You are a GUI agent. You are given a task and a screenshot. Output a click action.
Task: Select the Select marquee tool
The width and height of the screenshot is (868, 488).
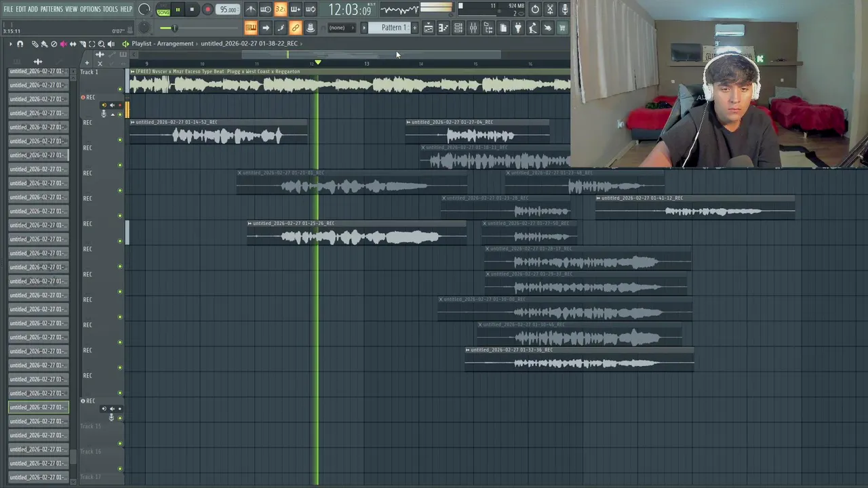click(x=92, y=44)
